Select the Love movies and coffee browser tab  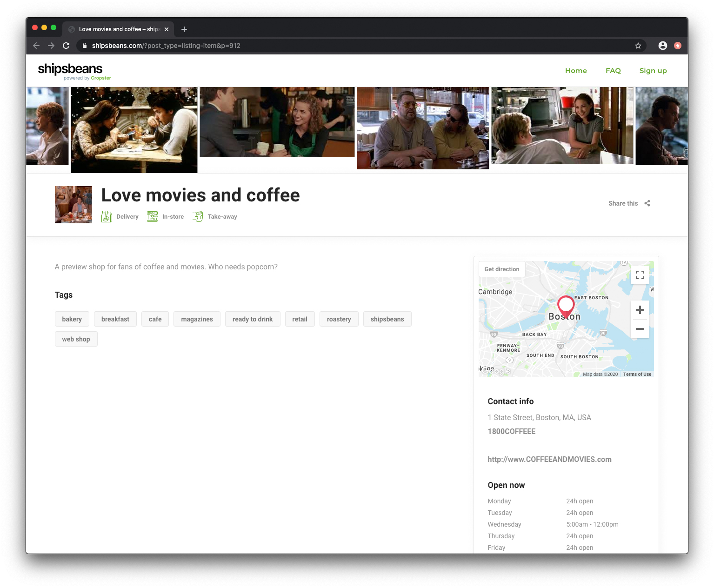(119, 29)
